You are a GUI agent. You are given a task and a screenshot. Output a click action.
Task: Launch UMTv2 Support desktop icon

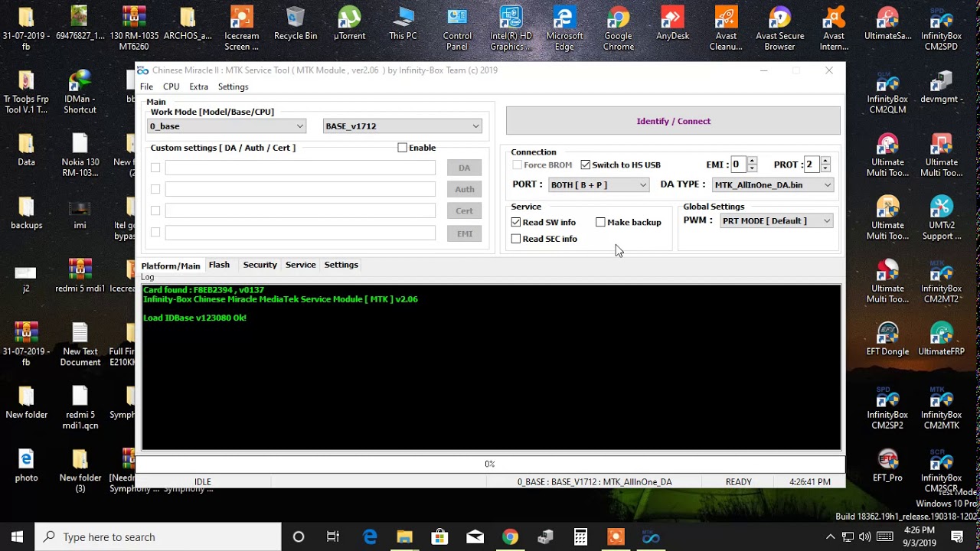click(x=941, y=218)
